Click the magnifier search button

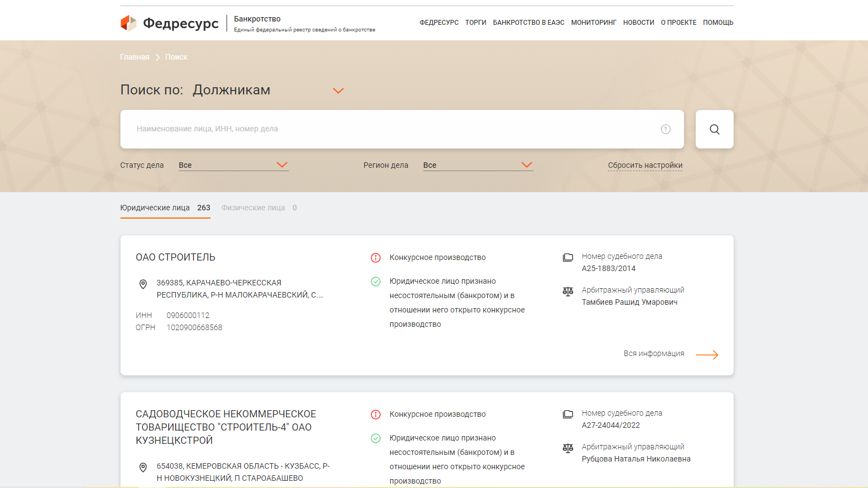coord(714,129)
